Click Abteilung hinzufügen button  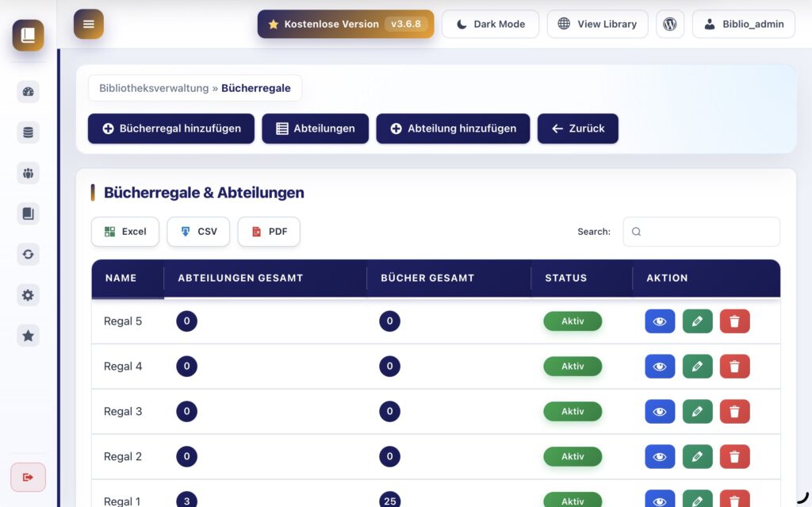point(453,129)
